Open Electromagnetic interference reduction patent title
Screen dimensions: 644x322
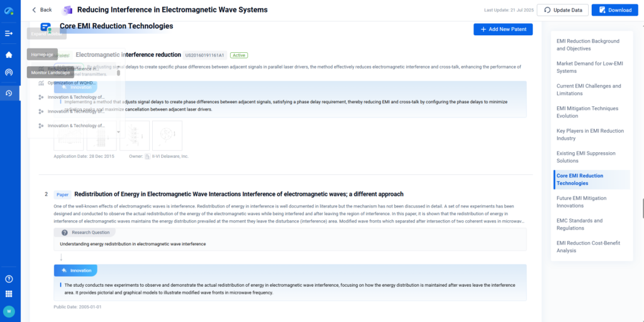tap(128, 55)
